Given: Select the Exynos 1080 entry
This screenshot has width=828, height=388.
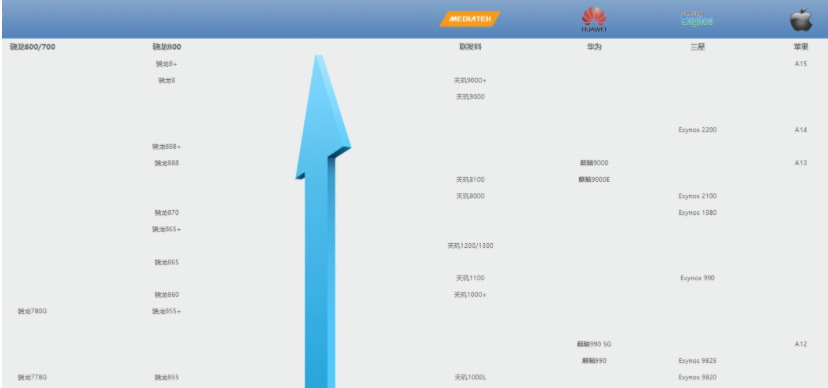Looking at the screenshot, I should pos(698,213).
